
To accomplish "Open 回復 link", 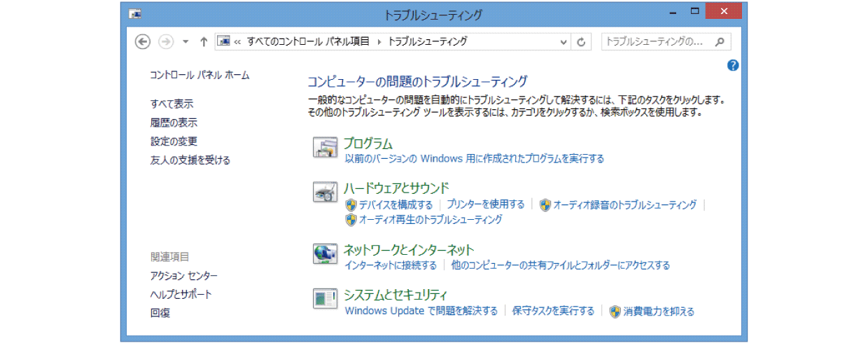I will click(x=160, y=314).
